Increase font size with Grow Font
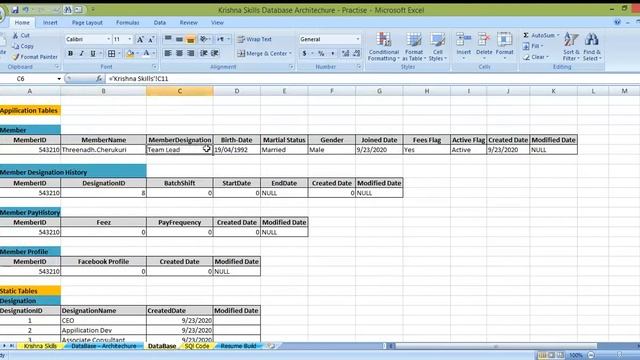This screenshot has width=640, height=360. point(140,39)
